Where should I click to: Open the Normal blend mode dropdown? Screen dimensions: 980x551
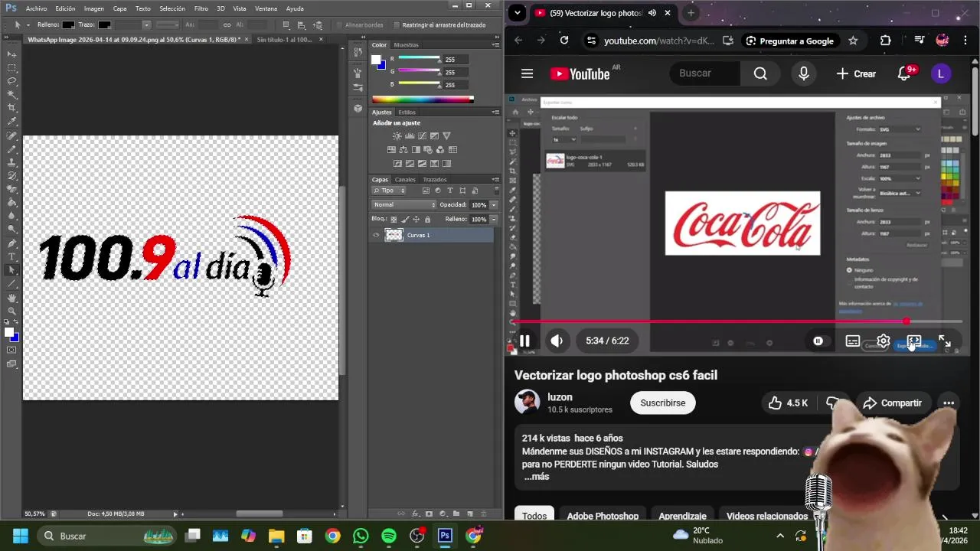click(x=403, y=205)
